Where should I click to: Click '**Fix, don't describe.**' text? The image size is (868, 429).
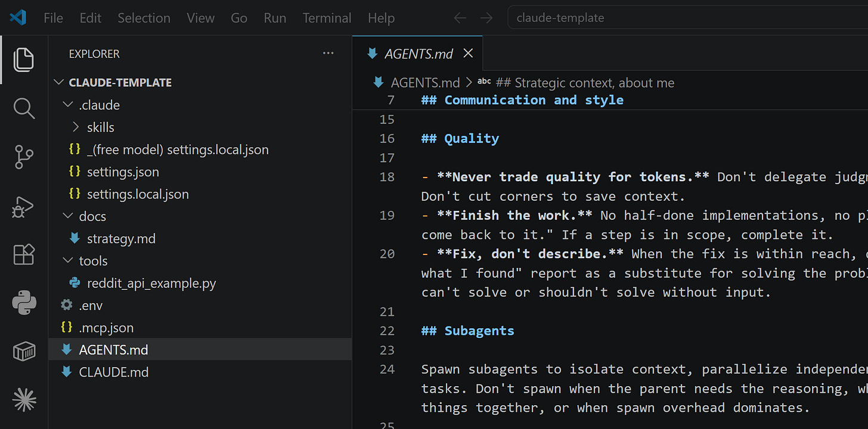click(530, 254)
